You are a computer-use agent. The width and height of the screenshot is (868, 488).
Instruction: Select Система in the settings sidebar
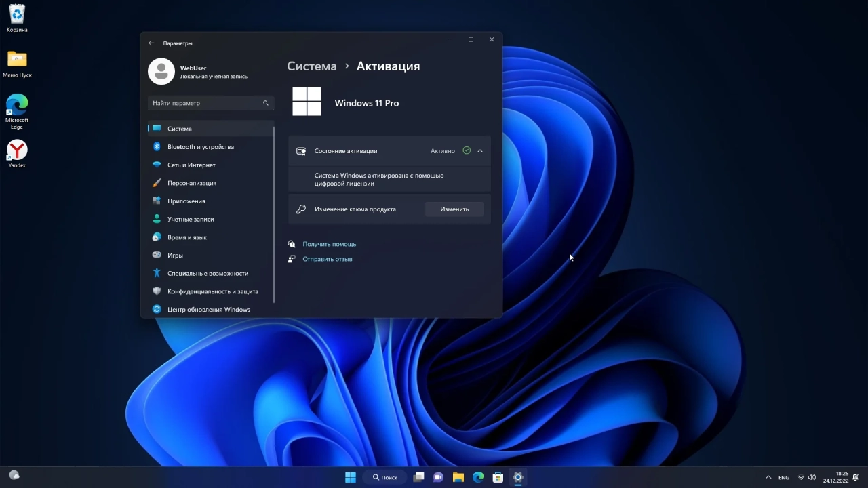tap(210, 129)
